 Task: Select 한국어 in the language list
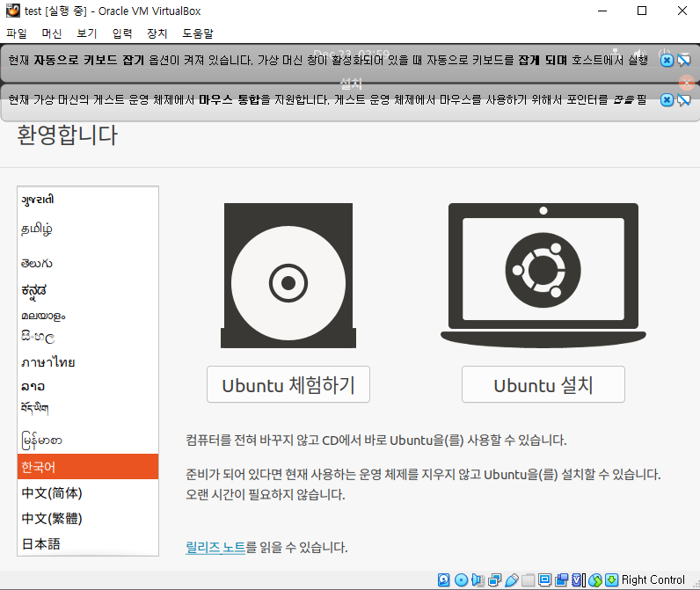click(88, 466)
